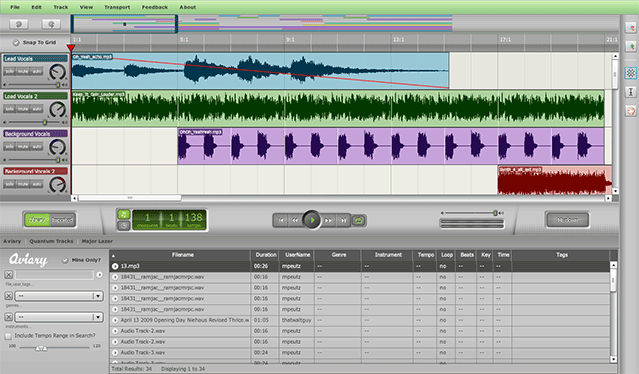
Task: Click the clock icon beside tempo display
Action: (x=123, y=225)
